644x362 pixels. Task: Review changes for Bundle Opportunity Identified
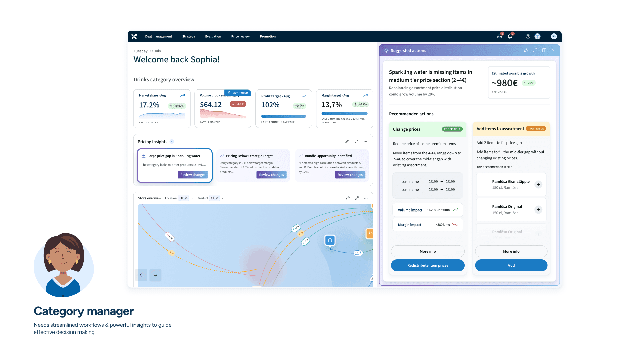point(350,175)
